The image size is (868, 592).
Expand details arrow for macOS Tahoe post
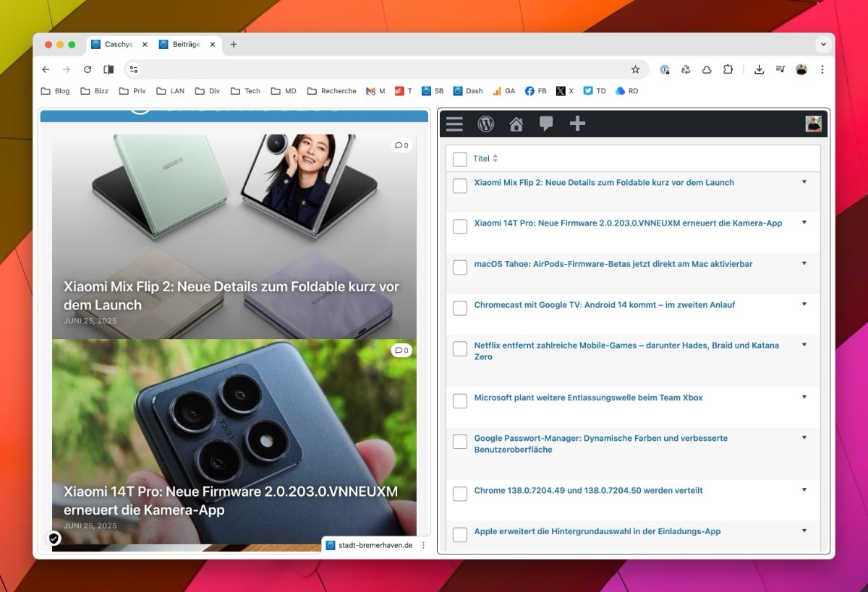point(804,264)
